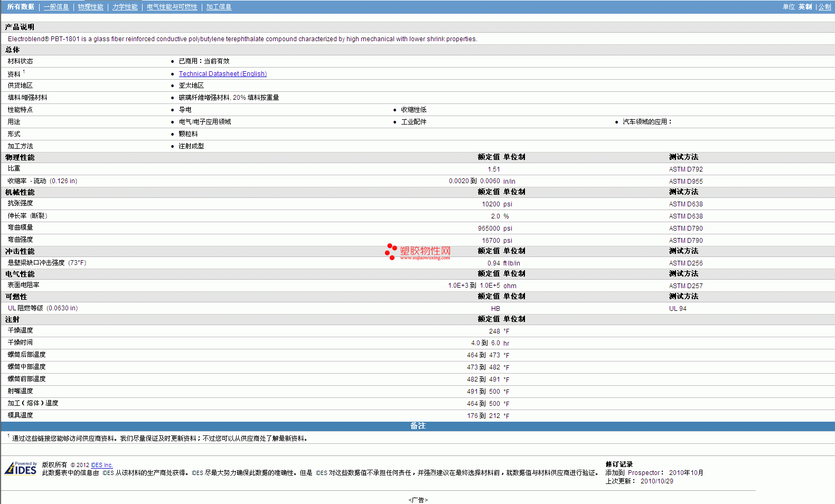The image size is (835, 504).
Task: Switch to the 力学性能 tab
Action: click(125, 7)
